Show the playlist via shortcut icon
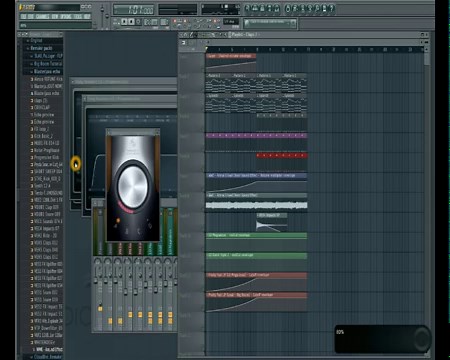Viewport: 450px width, 360px height. point(247,8)
